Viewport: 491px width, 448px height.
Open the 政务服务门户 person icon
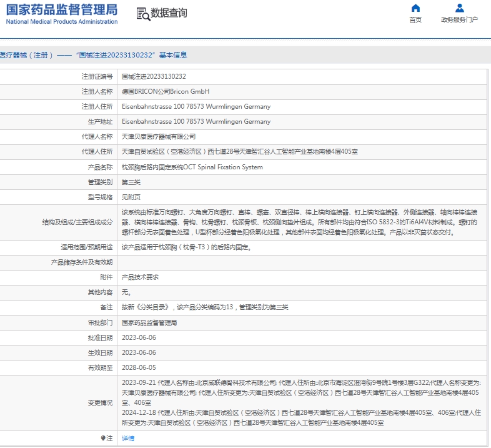point(459,8)
